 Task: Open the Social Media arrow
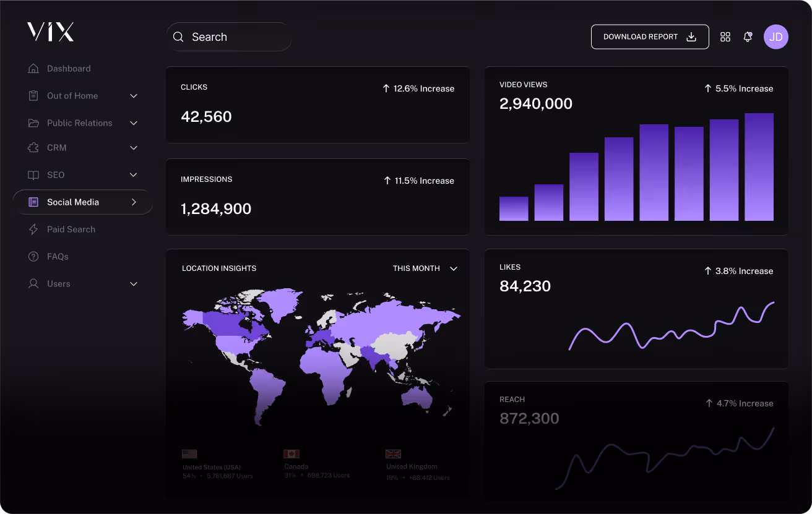[x=134, y=202]
